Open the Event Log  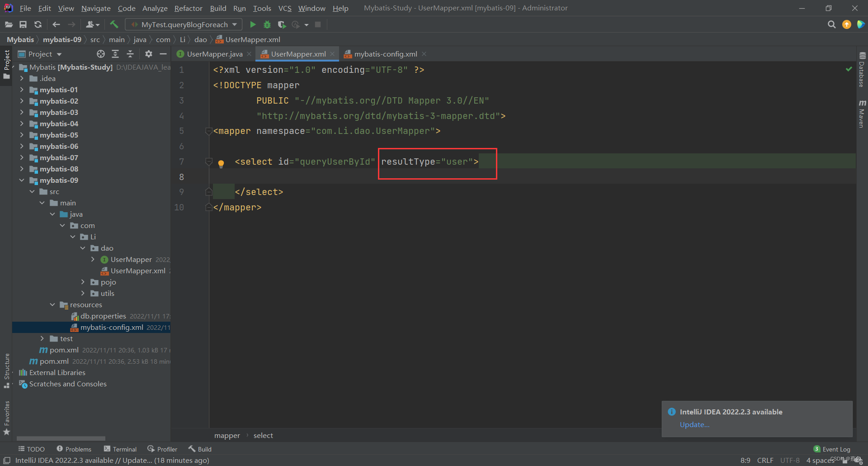pyautogui.click(x=831, y=449)
